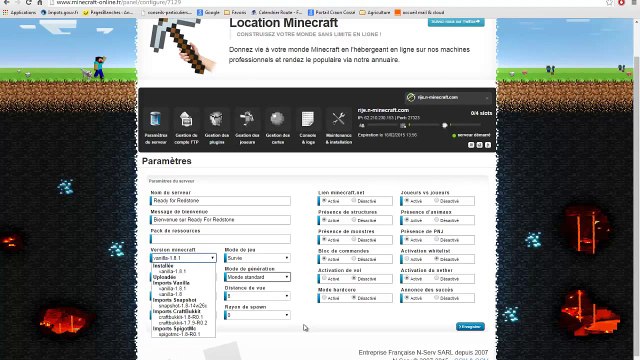Open Gestion du compte FTP icon
This screenshot has height=360, width=640.
point(186,119)
